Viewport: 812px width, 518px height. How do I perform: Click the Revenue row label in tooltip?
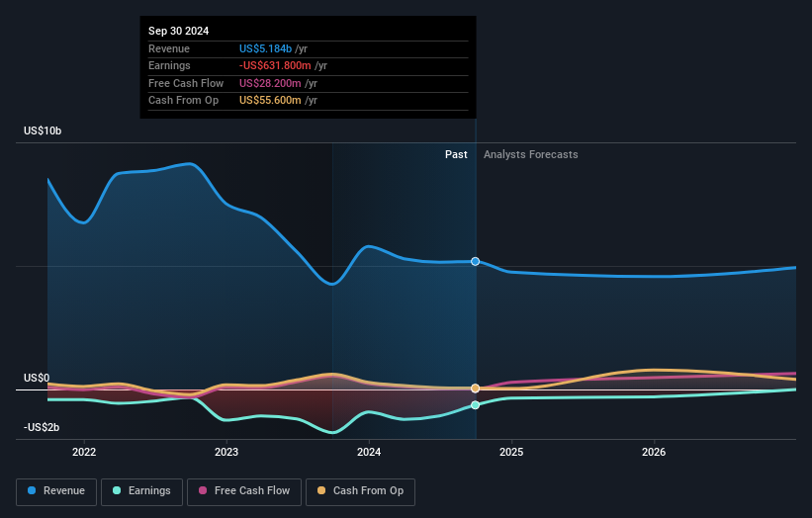tap(169, 48)
